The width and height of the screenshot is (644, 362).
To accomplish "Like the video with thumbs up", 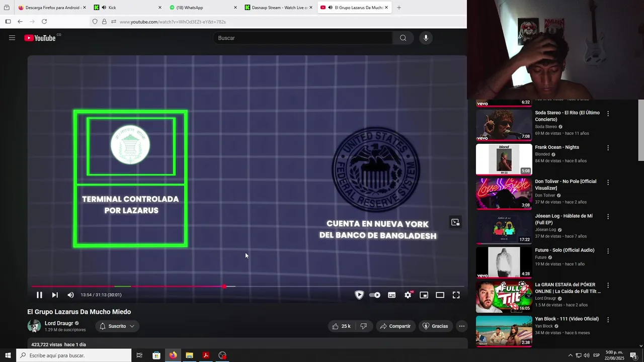I will coord(342,326).
